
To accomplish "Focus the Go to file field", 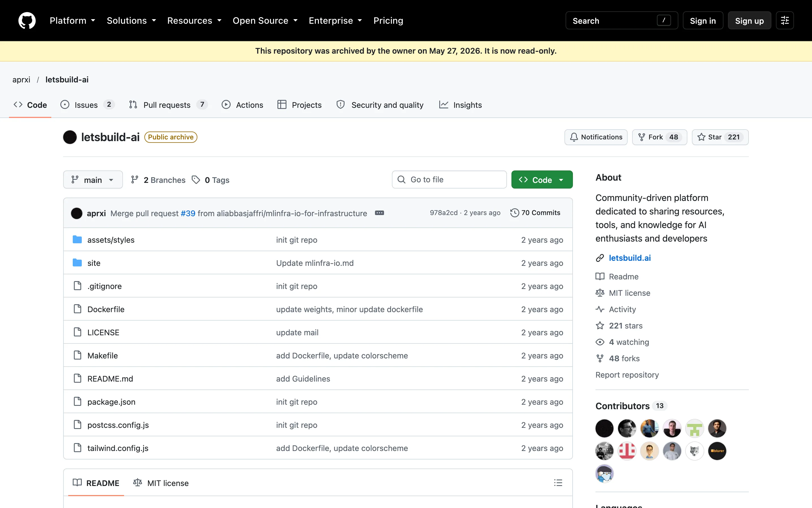I will (x=449, y=180).
